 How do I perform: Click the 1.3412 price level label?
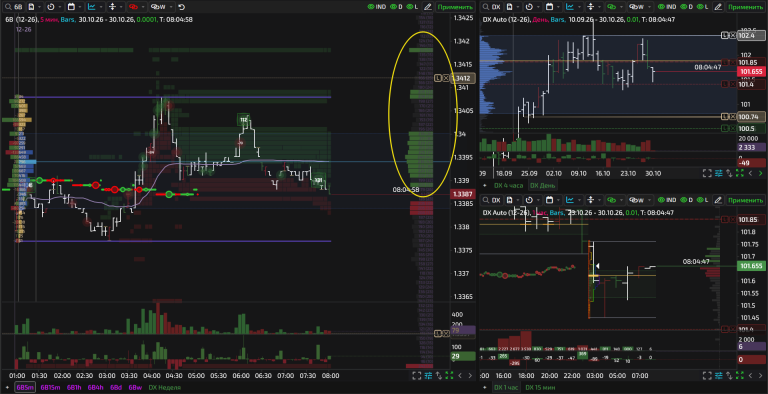[462, 78]
